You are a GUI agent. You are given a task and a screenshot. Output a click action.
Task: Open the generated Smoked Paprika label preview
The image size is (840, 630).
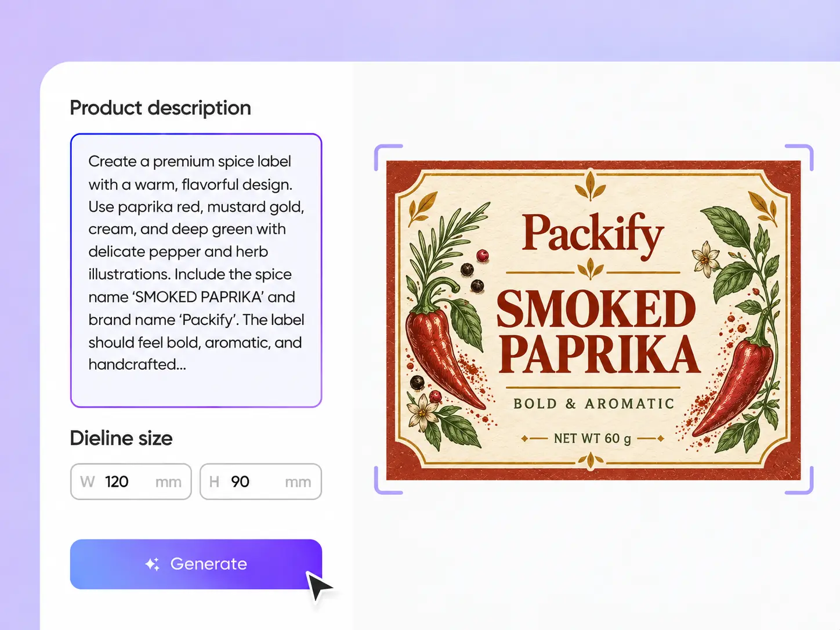[593, 320]
